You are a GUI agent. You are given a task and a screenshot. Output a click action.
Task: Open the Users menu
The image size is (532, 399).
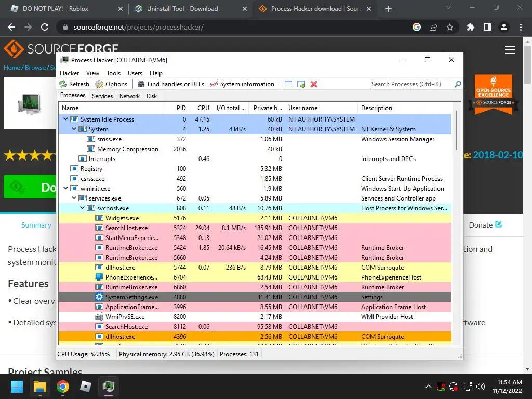pyautogui.click(x=135, y=73)
